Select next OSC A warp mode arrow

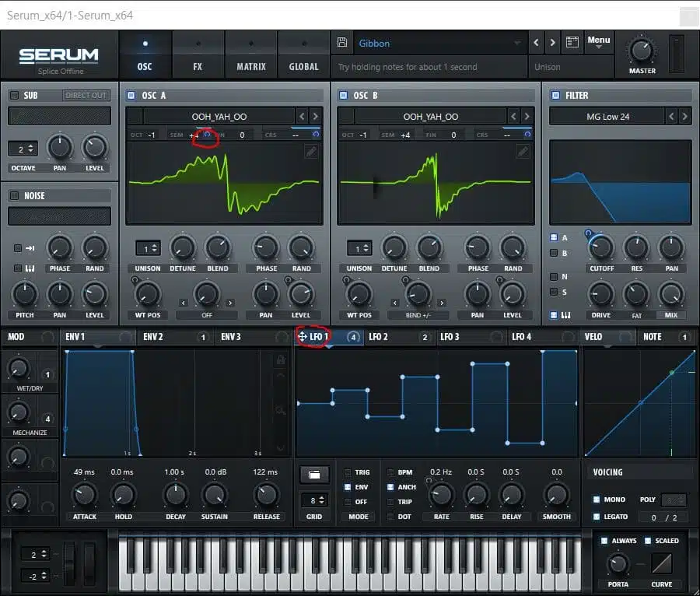[230, 303]
